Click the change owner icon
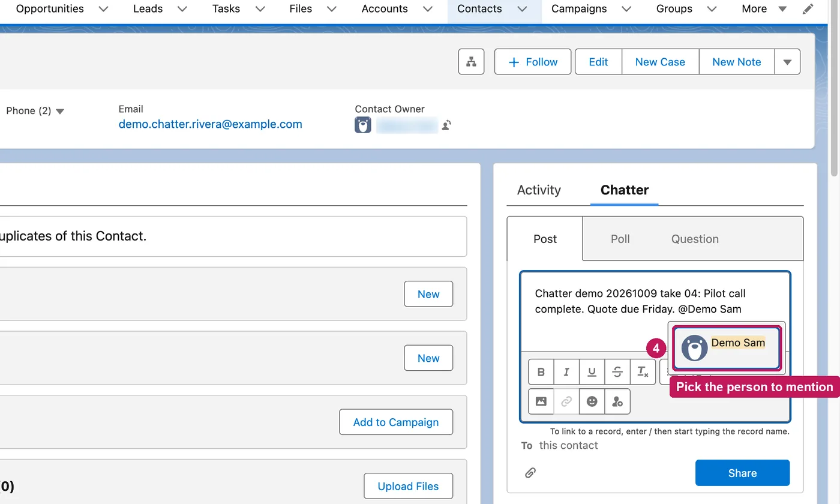 446,125
